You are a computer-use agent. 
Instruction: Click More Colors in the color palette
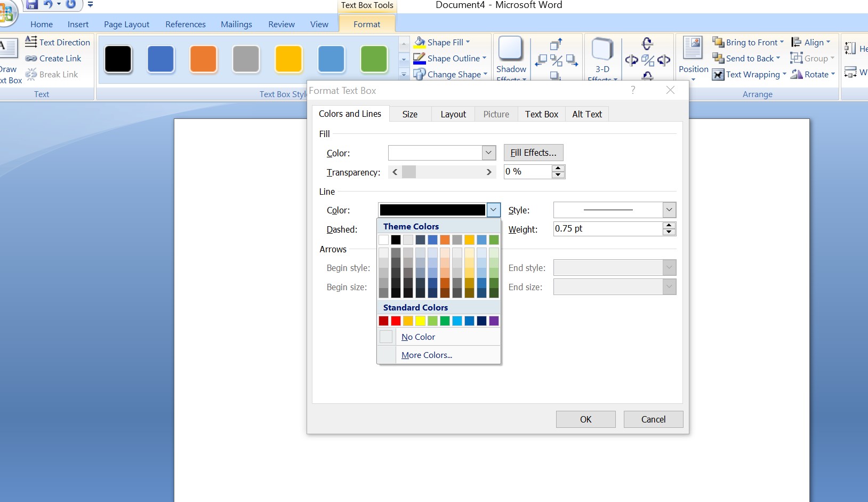coord(426,355)
